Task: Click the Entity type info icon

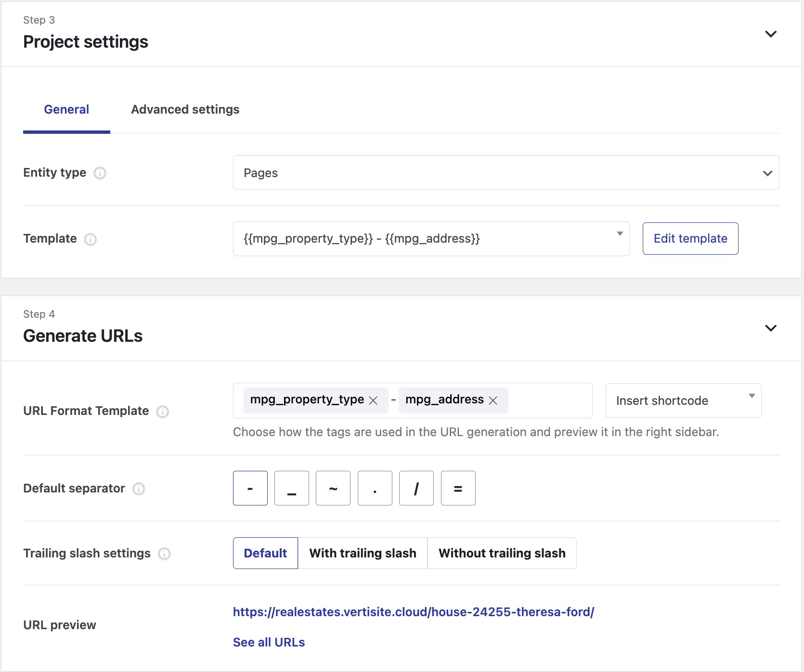Action: coord(100,173)
